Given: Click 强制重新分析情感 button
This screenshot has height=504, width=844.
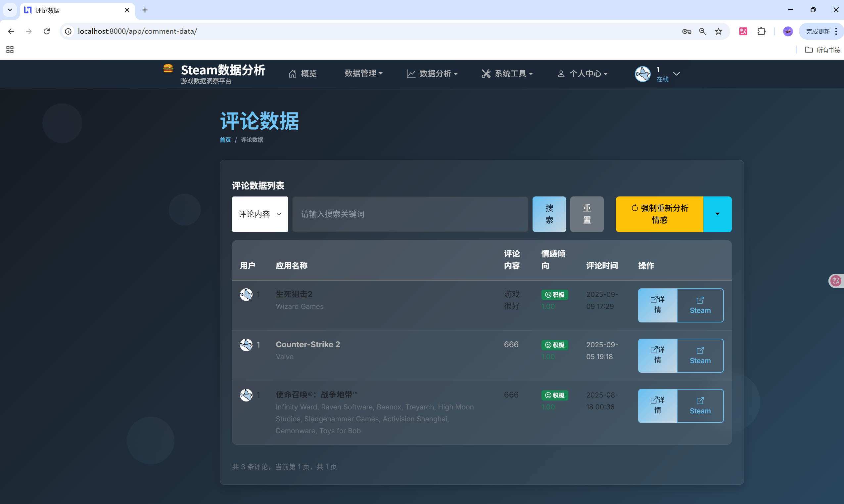Looking at the screenshot, I should [659, 214].
